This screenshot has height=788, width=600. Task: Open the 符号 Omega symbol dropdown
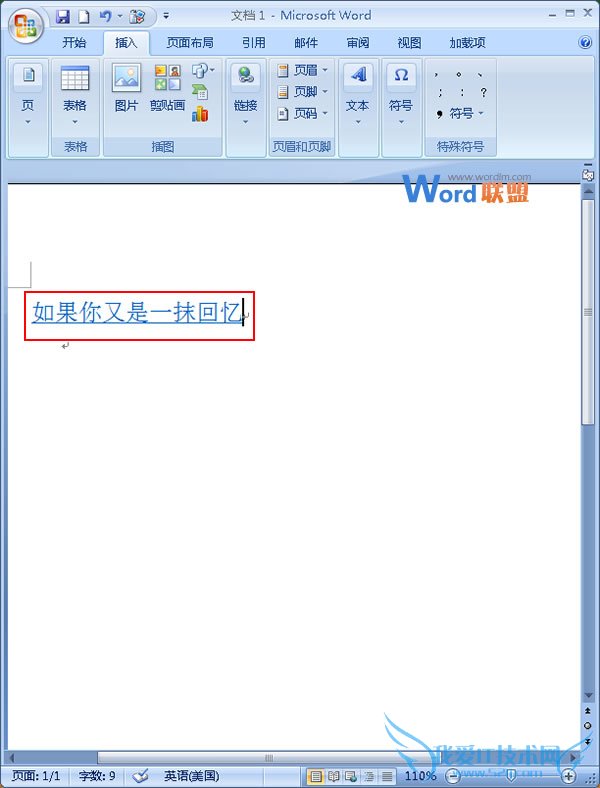click(x=401, y=95)
